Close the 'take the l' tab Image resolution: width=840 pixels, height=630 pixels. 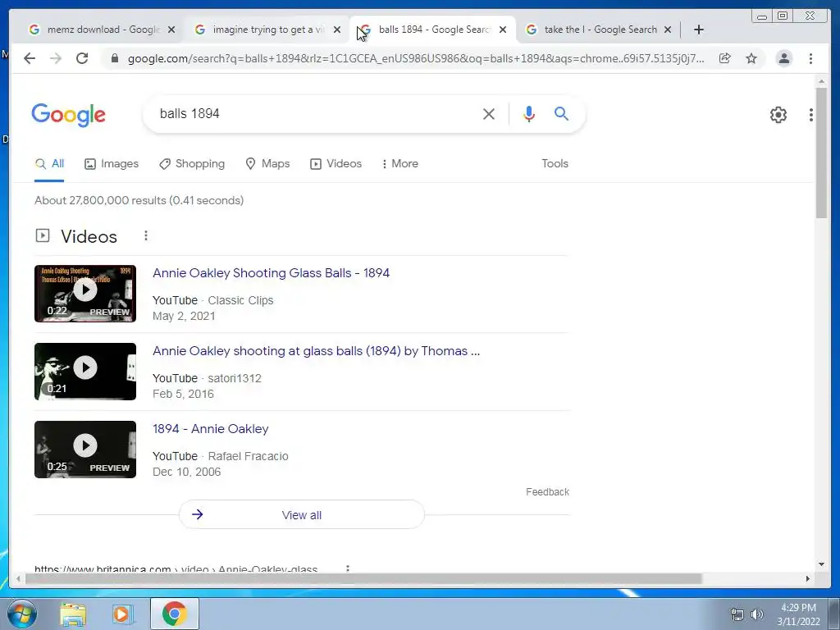pyautogui.click(x=668, y=30)
